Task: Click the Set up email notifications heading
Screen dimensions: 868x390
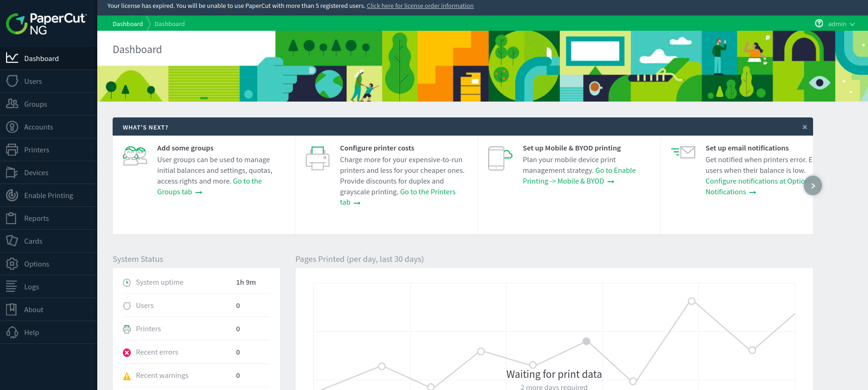Action: pos(747,148)
